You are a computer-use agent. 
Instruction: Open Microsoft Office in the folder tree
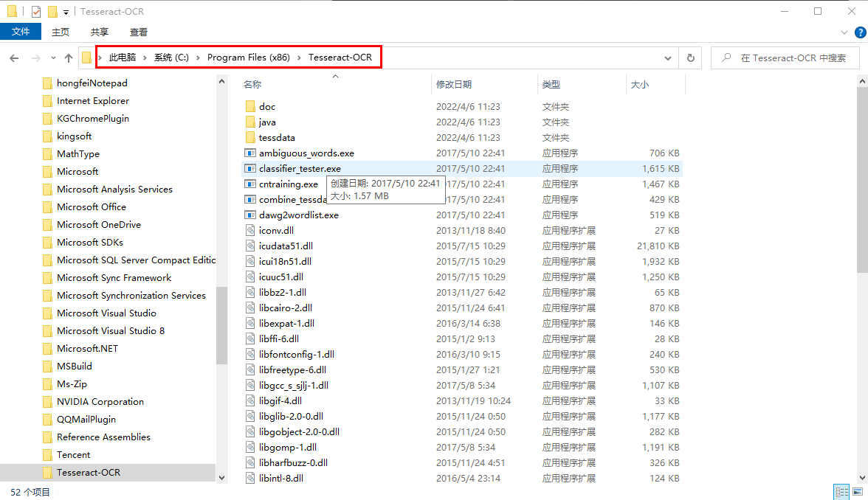click(x=92, y=206)
